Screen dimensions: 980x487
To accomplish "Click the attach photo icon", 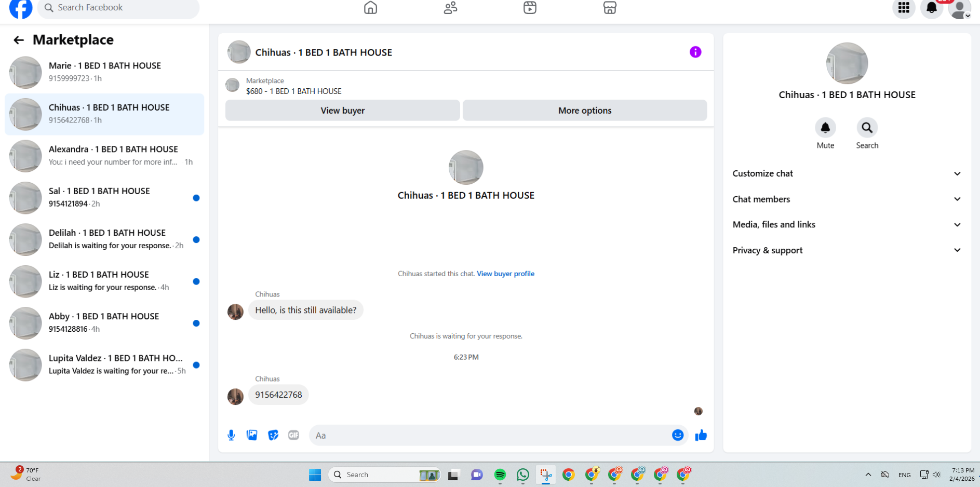I will click(252, 435).
